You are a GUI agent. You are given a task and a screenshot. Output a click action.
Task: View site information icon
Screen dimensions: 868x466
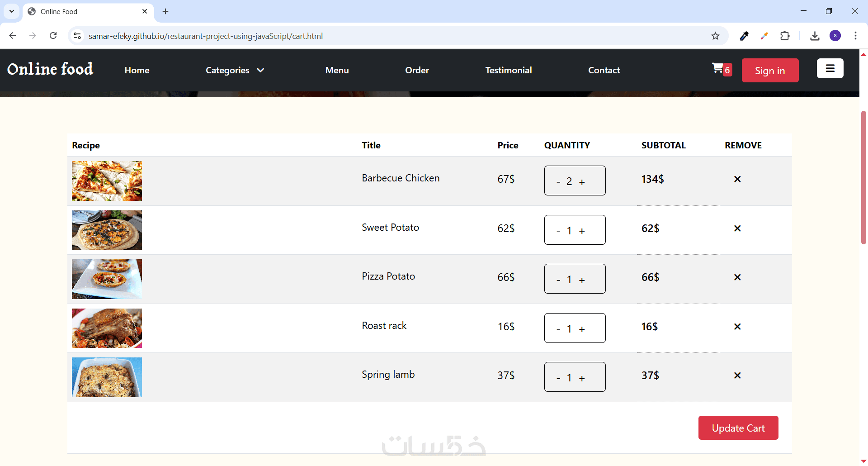point(77,36)
